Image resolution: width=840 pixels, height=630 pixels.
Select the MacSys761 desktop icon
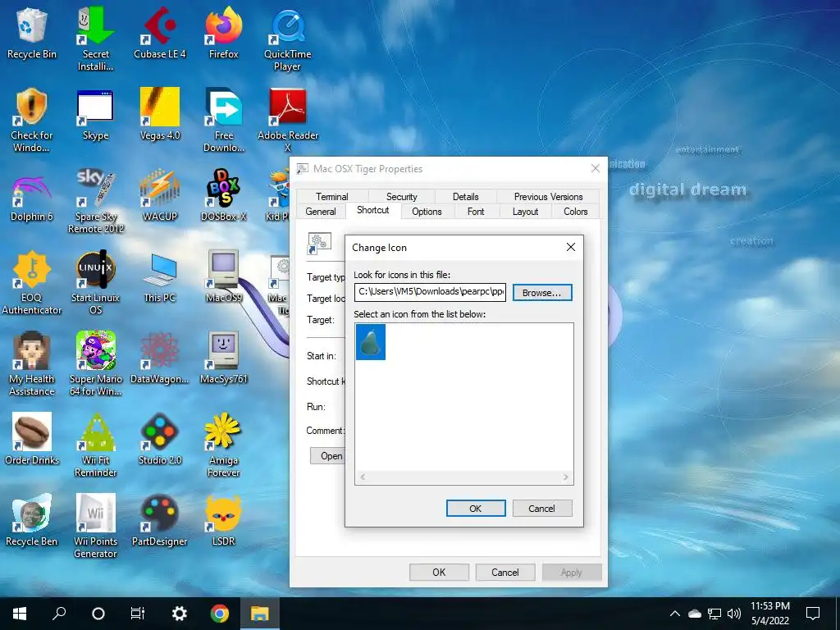(223, 358)
